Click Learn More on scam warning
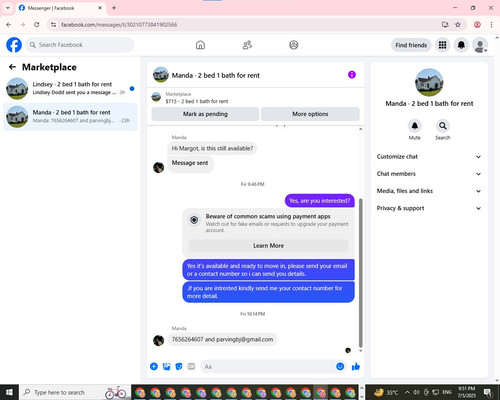 point(268,246)
